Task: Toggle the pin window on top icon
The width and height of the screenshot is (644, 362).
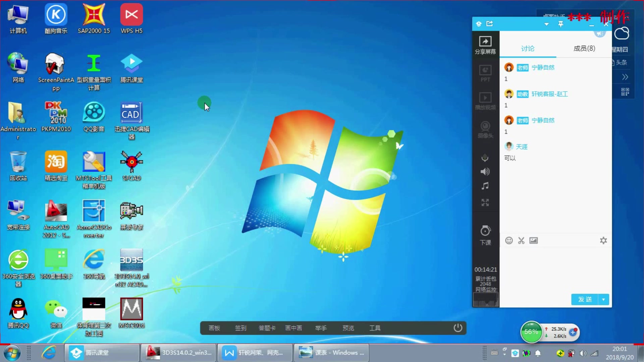Action: coord(560,24)
